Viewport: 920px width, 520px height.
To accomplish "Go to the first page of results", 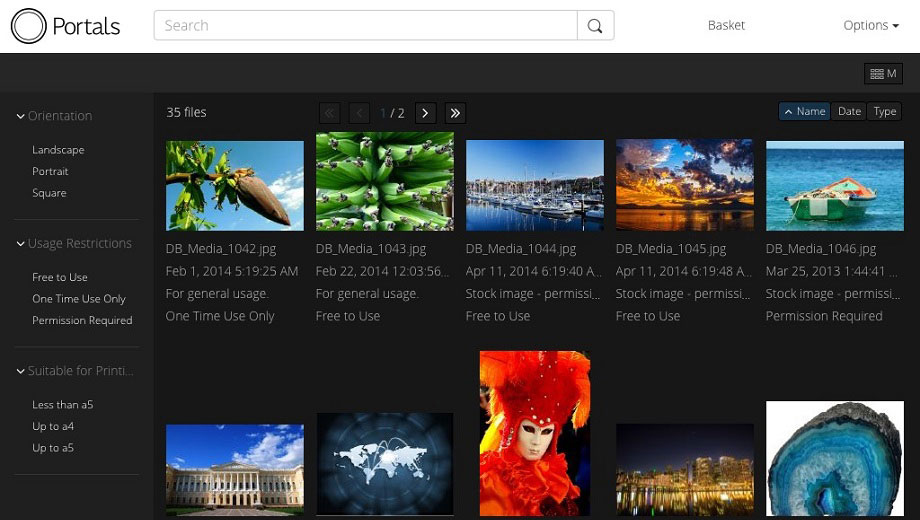I will click(329, 113).
